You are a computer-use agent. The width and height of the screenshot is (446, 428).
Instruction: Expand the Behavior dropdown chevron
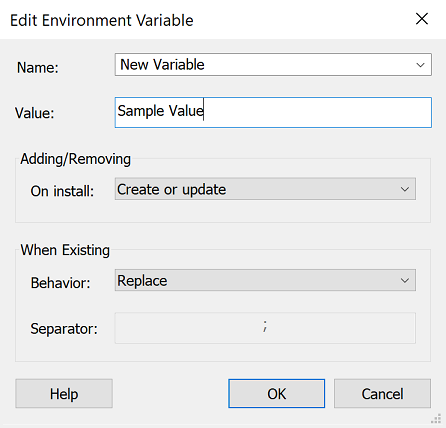coord(405,280)
